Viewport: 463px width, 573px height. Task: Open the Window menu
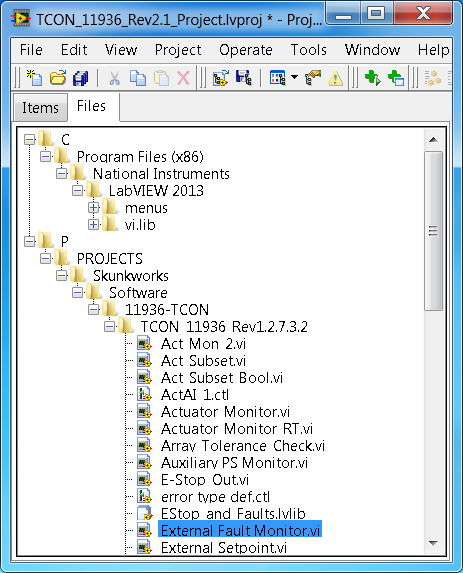coord(372,50)
